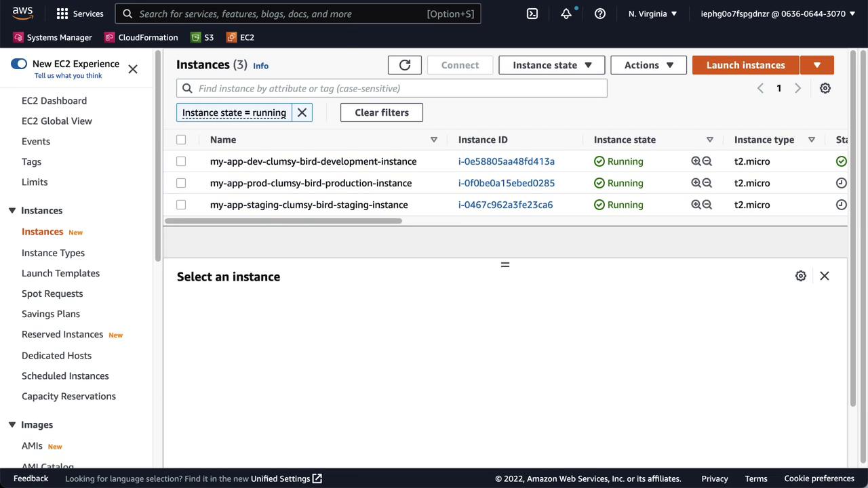Open the N. Virginia region selector
Viewport: 868px width, 488px height.
pos(652,14)
